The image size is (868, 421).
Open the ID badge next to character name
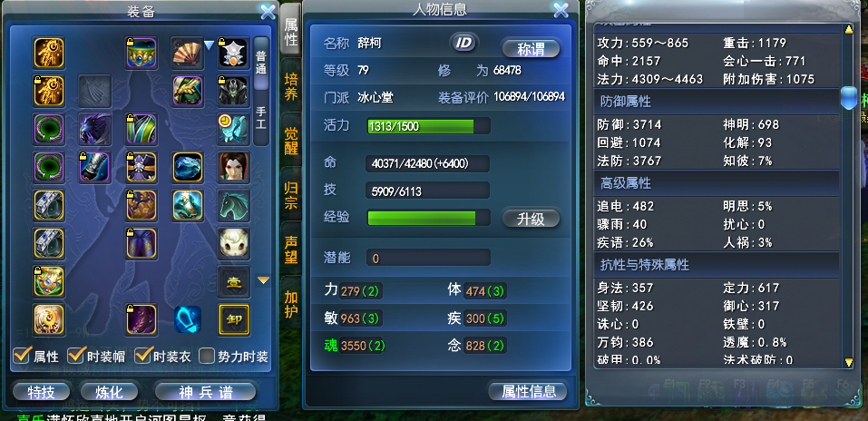click(x=463, y=43)
